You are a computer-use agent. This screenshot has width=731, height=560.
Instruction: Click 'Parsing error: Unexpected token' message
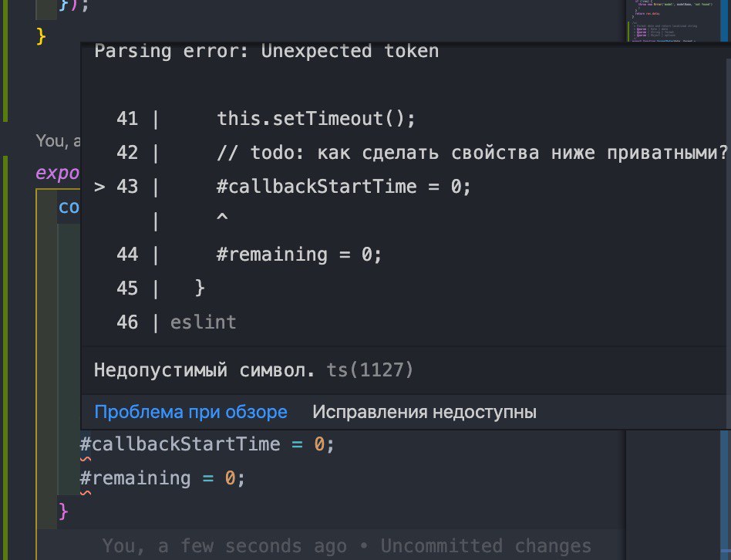(266, 52)
